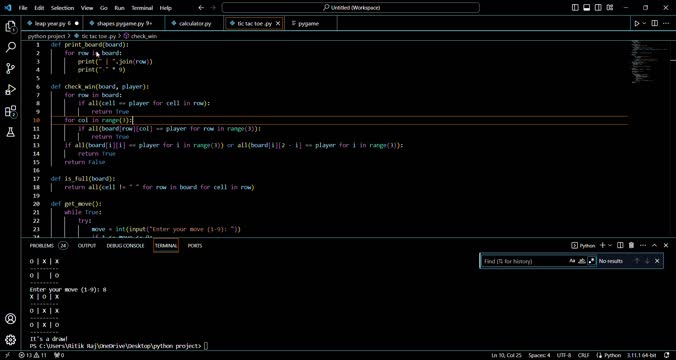This screenshot has width=676, height=360.
Task: Close the terminal panel
Action: click(x=666, y=245)
